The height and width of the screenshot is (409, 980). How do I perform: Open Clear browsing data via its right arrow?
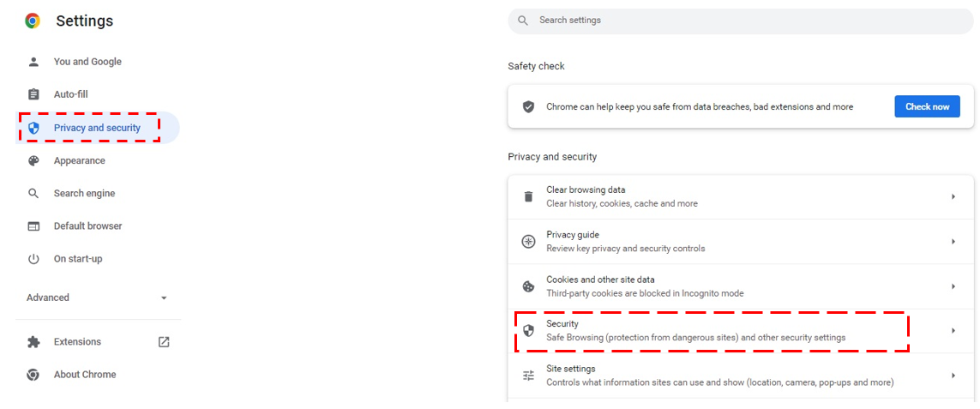pos(953,196)
